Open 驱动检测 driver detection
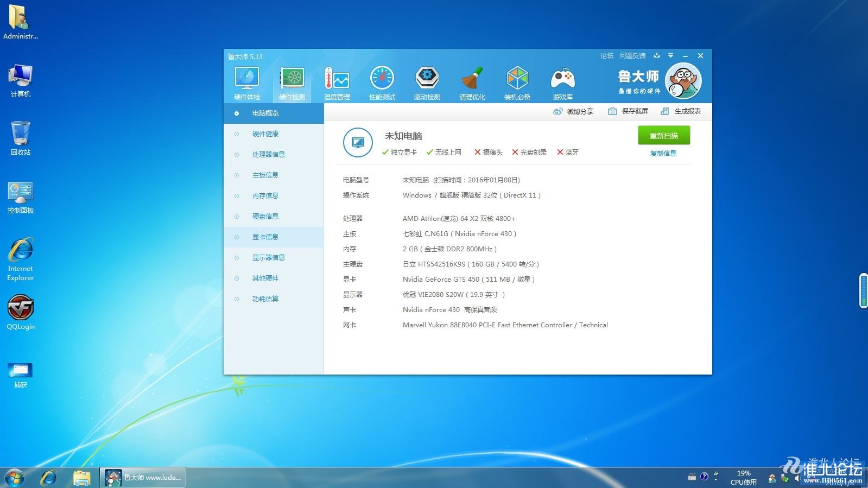 click(427, 83)
